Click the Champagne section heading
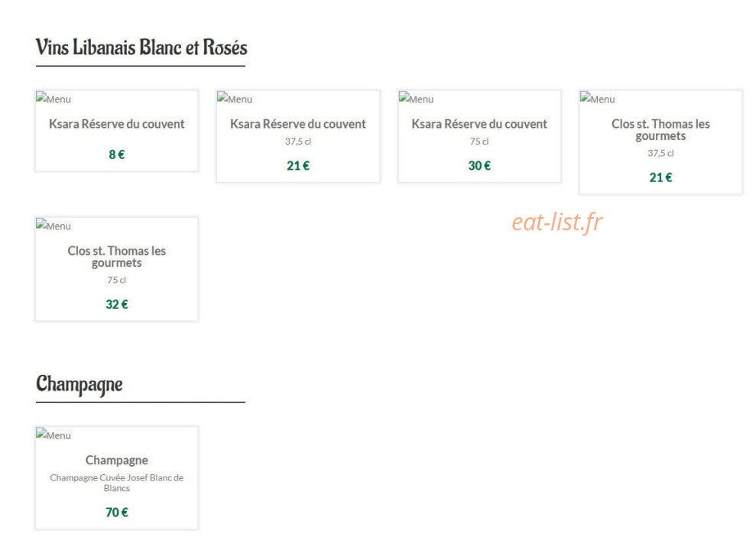 click(79, 385)
